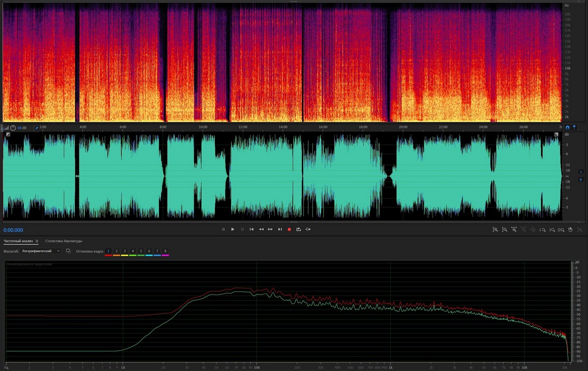
Task: Click Zoom In Time icon
Action: tap(514, 230)
